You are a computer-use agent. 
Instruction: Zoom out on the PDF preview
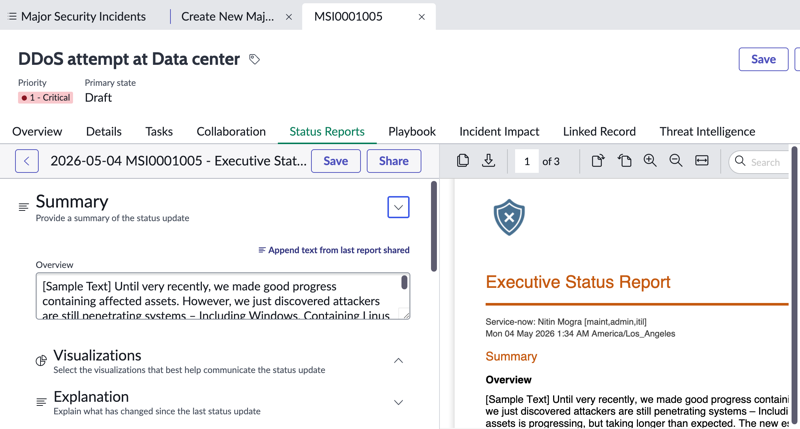pos(676,161)
